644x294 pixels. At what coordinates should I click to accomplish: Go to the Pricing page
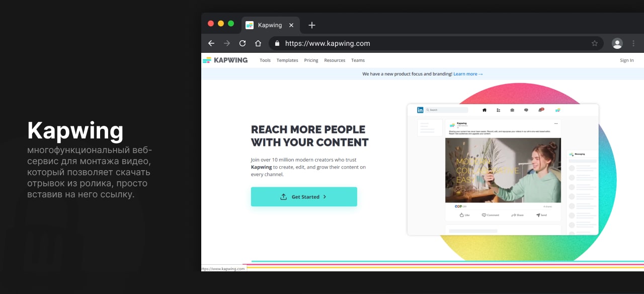pos(311,60)
